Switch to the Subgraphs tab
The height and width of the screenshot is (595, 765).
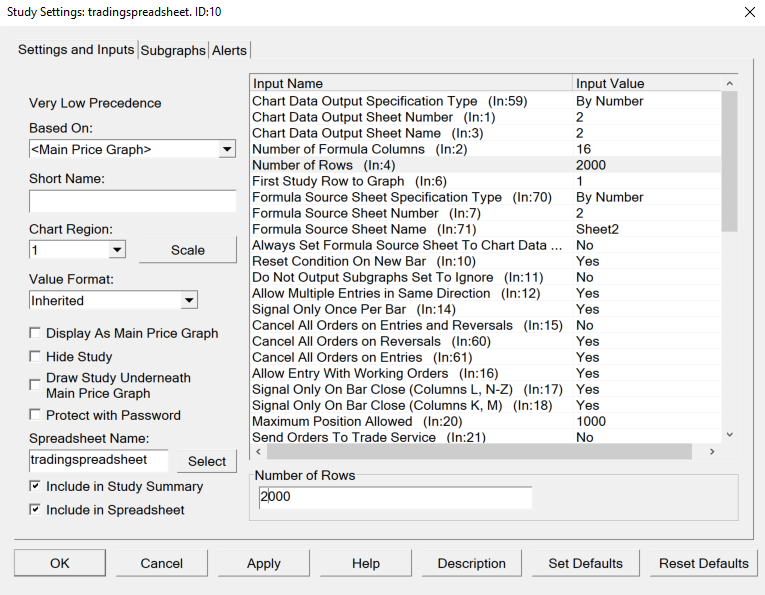[x=173, y=50]
